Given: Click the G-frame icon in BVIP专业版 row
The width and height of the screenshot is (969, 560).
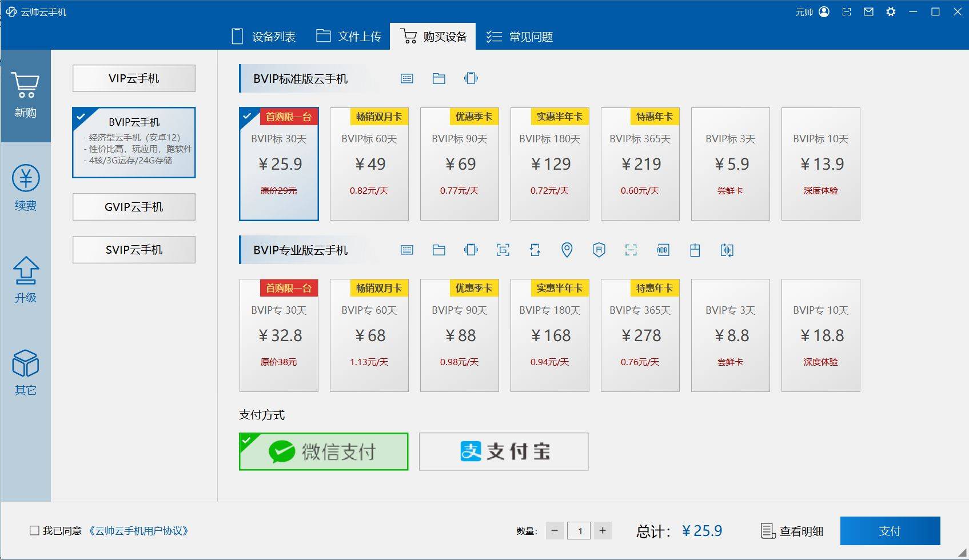Looking at the screenshot, I should pyautogui.click(x=503, y=250).
